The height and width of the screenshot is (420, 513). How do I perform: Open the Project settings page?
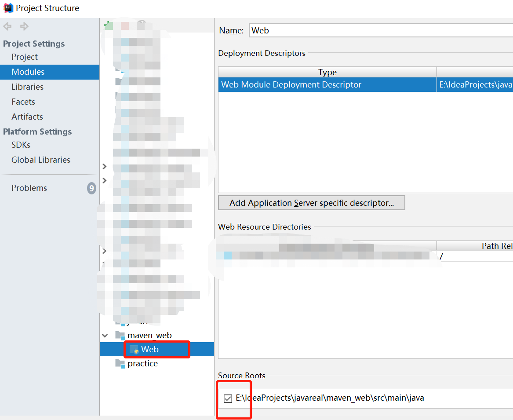25,57
